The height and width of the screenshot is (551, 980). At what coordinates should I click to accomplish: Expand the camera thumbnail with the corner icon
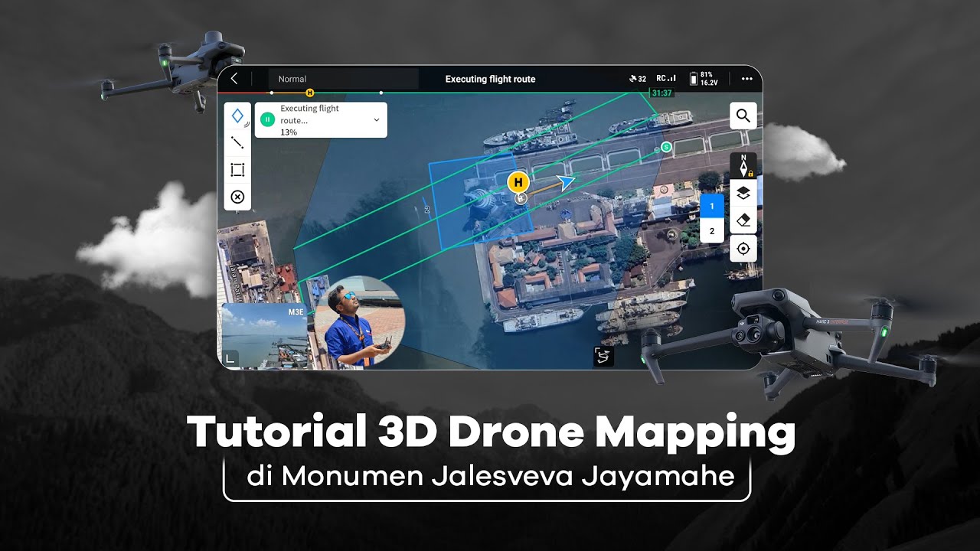point(230,357)
